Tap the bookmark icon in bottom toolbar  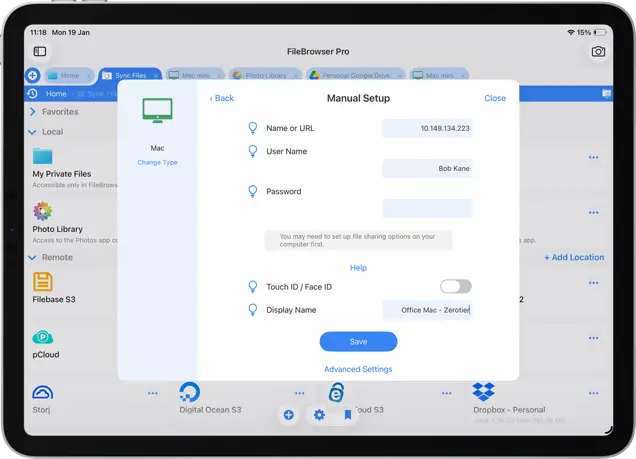pyautogui.click(x=348, y=414)
